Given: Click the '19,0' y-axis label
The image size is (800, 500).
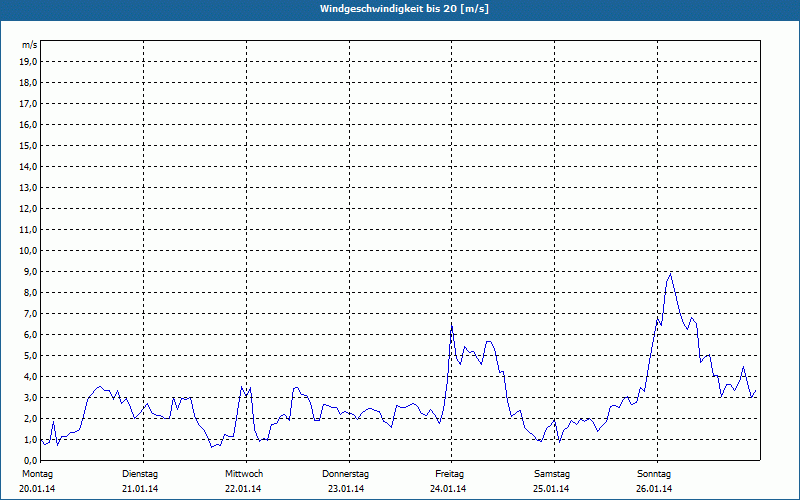Looking at the screenshot, I should point(28,62).
